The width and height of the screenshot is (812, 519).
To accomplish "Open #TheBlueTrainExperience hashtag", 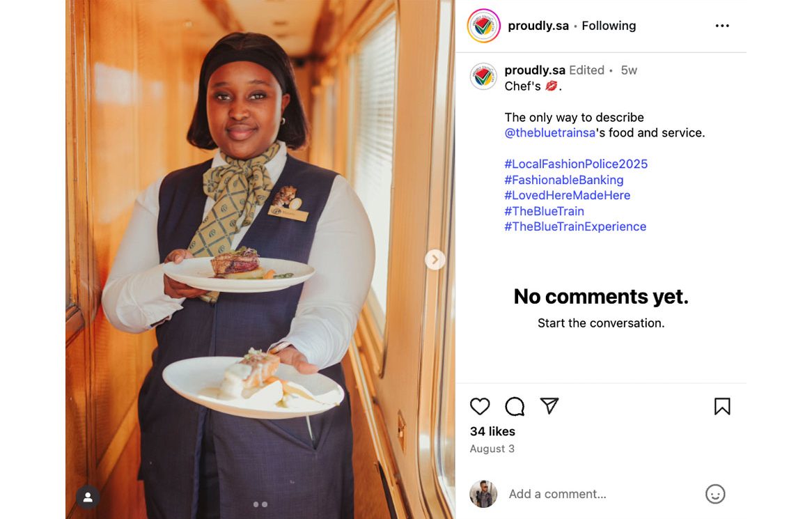I will coord(575,226).
